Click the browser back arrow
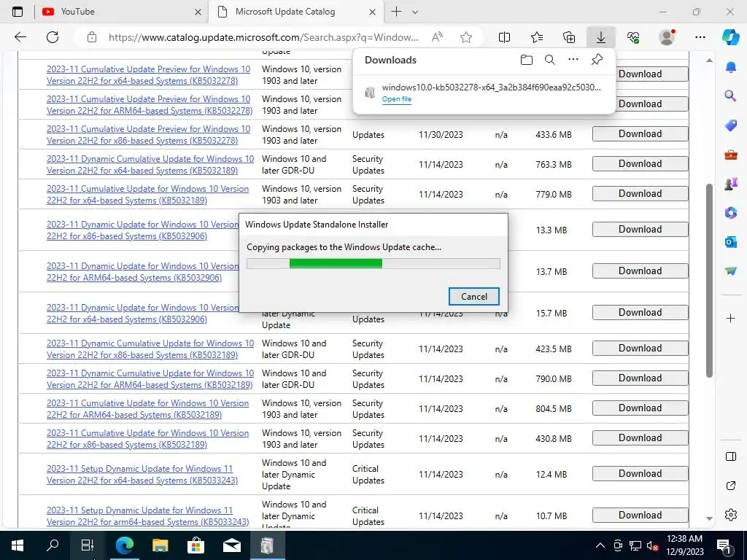 click(20, 37)
